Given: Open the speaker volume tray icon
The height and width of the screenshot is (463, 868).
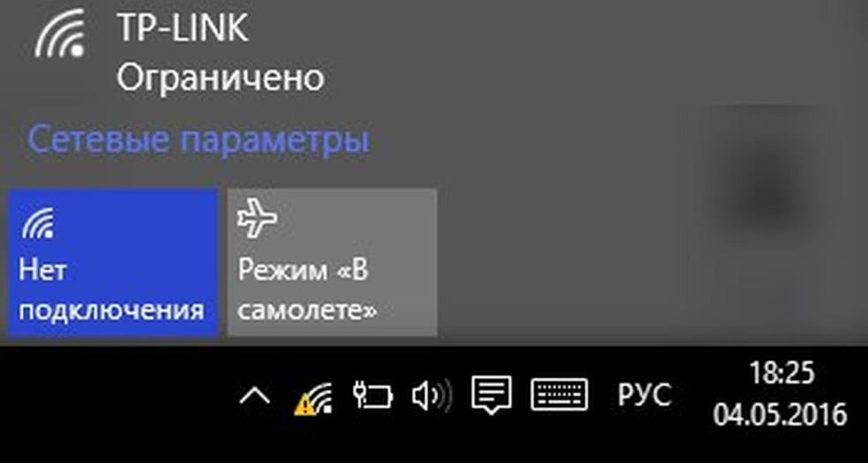Looking at the screenshot, I should click(431, 396).
